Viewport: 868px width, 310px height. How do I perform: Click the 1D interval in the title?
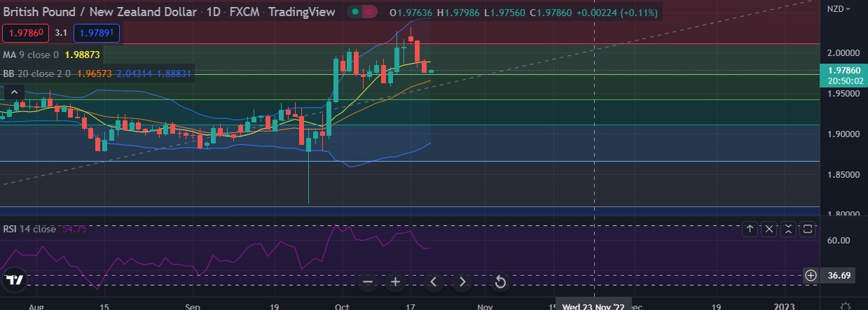[214, 12]
